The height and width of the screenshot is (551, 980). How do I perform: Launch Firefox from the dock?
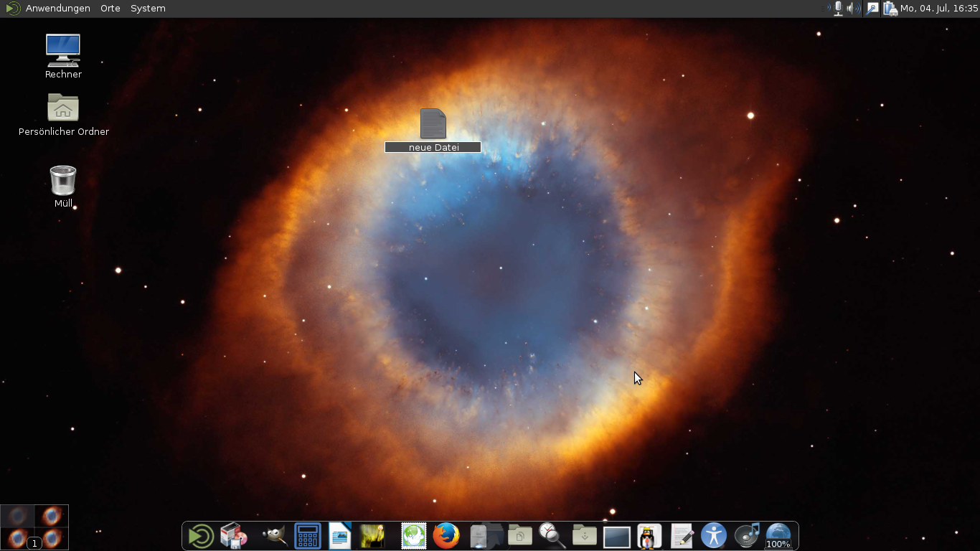(x=446, y=536)
